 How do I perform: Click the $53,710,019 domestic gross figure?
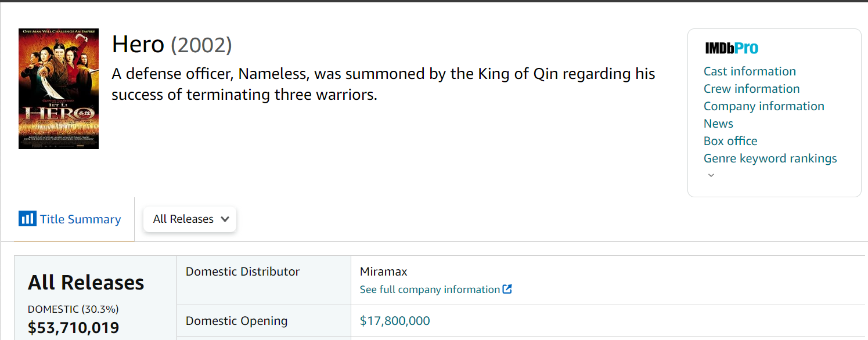pyautogui.click(x=73, y=328)
